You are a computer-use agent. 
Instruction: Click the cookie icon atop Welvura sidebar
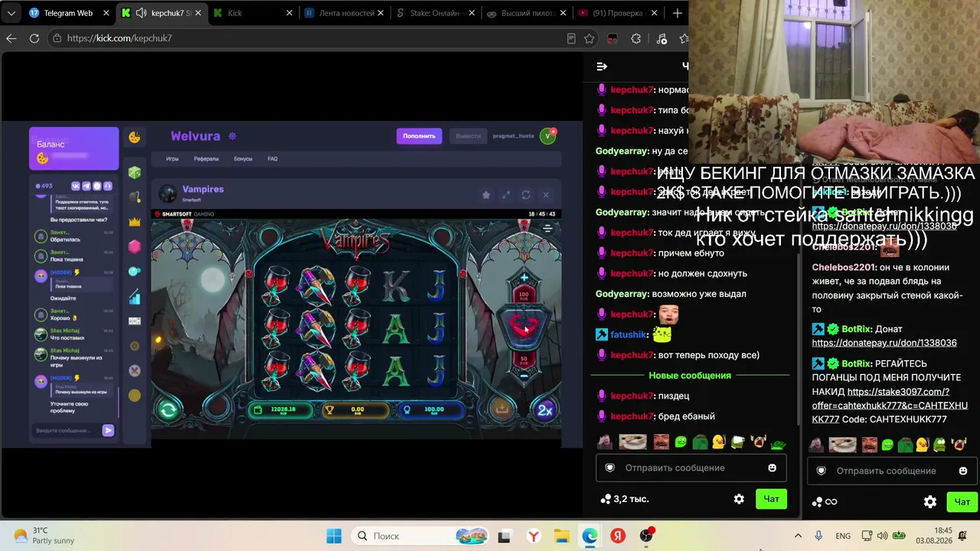pyautogui.click(x=135, y=137)
